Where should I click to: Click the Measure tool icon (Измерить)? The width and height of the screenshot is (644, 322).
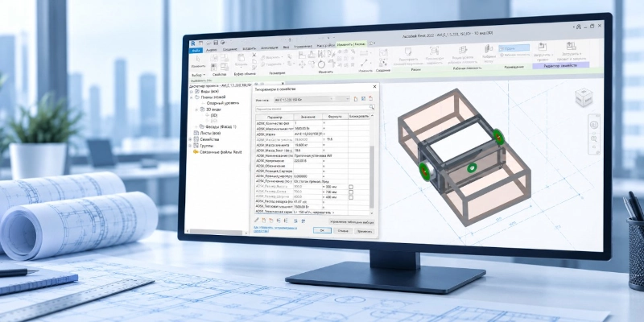point(365,63)
